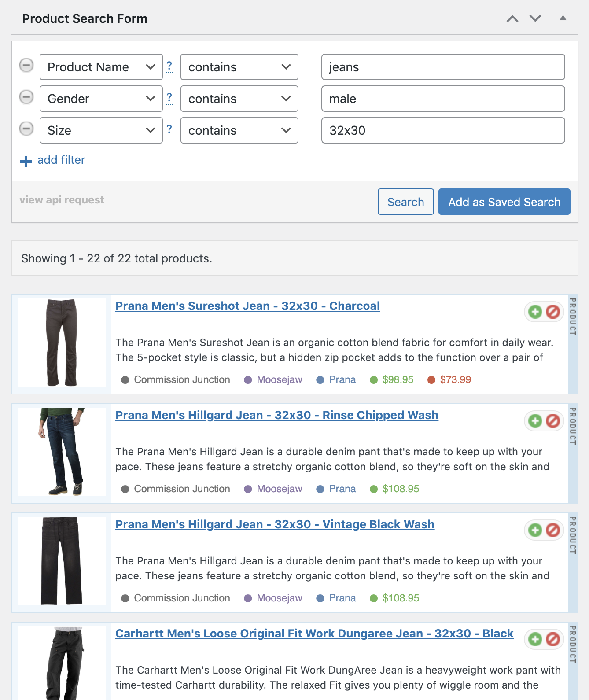Image resolution: width=589 pixels, height=700 pixels.
Task: Click Moosejaw merchant on Sureshot Jean row
Action: [280, 379]
